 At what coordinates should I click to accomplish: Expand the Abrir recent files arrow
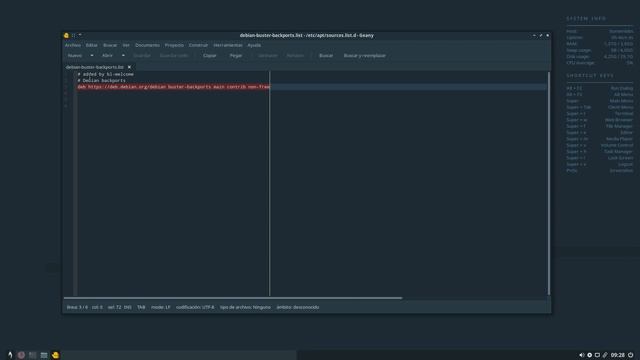(123, 56)
